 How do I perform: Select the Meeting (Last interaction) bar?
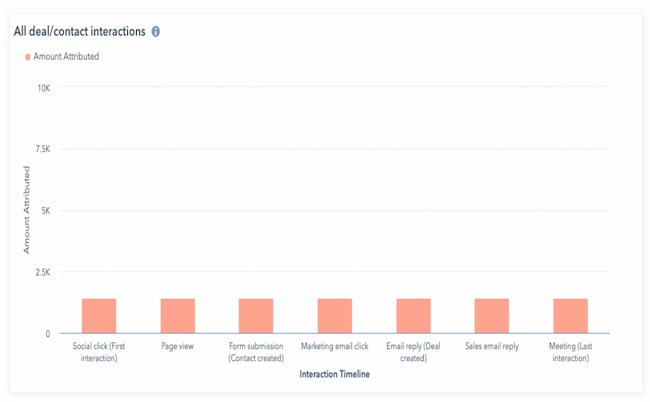pyautogui.click(x=570, y=315)
